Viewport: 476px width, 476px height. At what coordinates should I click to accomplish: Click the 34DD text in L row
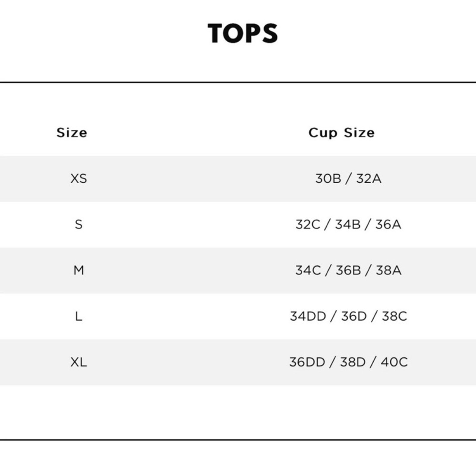[308, 316]
